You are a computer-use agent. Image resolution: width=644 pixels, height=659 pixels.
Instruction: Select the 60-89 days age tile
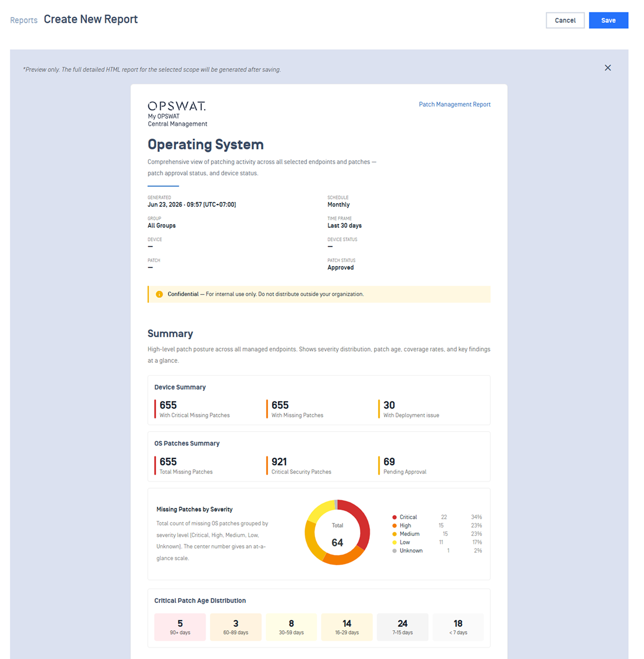[236, 627]
